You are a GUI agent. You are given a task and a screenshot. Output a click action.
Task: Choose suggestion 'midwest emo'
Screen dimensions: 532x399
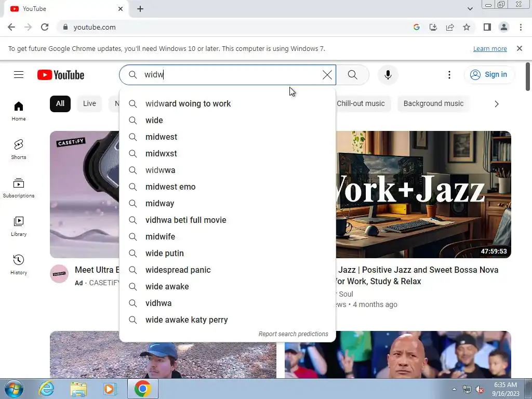pos(228,187)
